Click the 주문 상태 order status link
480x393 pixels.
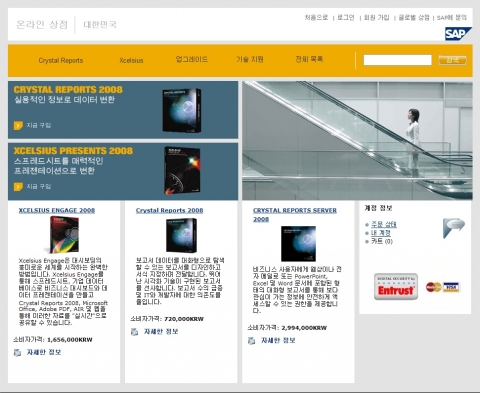coord(384,224)
